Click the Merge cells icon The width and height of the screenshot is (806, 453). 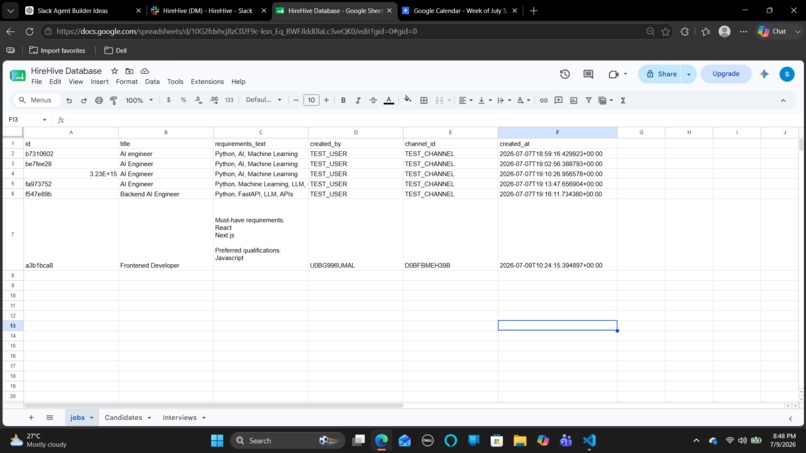[x=439, y=100]
